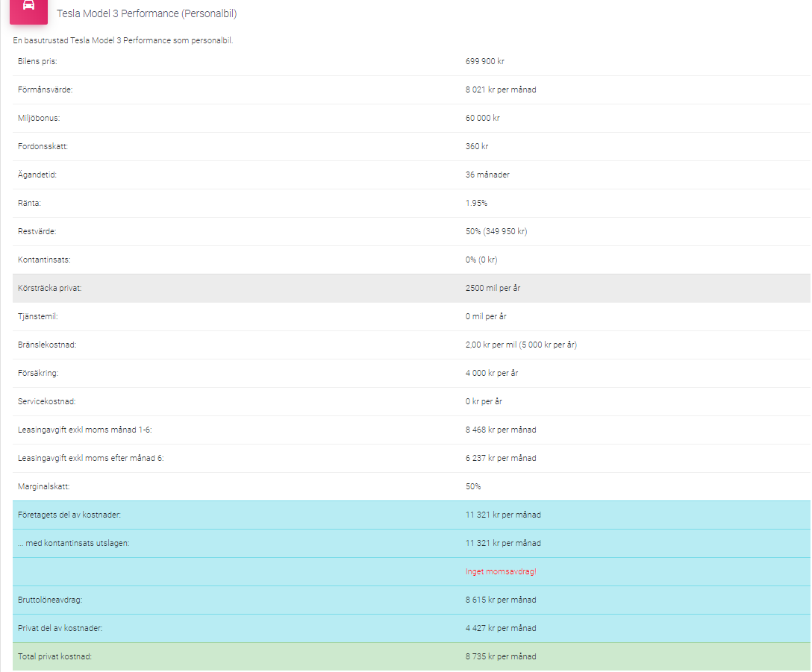The height and width of the screenshot is (672, 812).
Task: Click the 'Marginalskatt:' label
Action: (43, 486)
